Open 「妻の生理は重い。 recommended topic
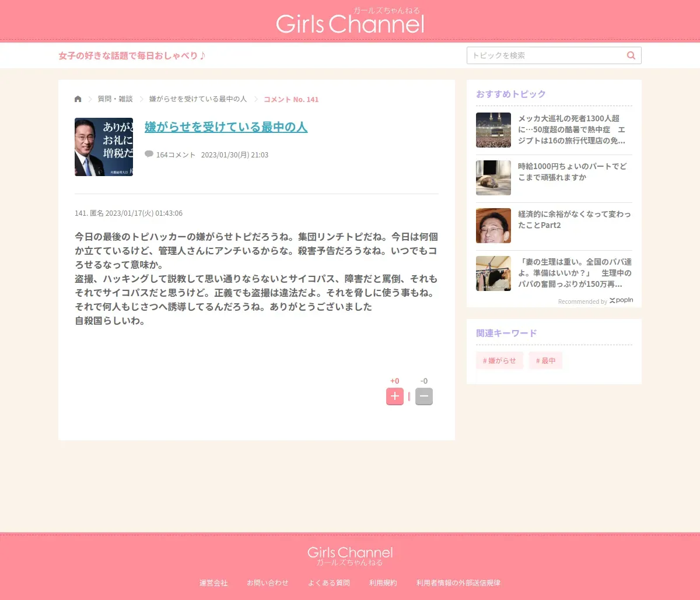 (x=575, y=273)
